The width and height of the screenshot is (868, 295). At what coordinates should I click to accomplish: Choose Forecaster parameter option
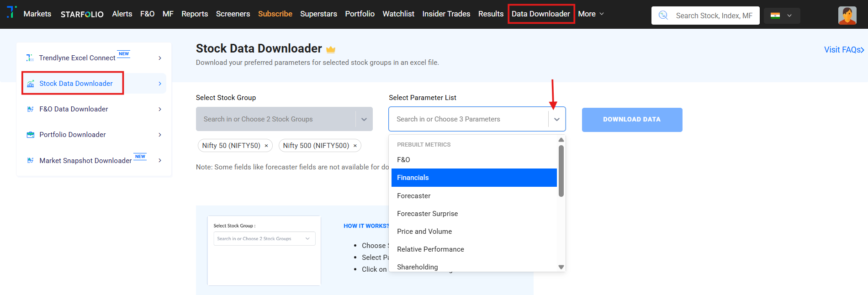coord(474,195)
